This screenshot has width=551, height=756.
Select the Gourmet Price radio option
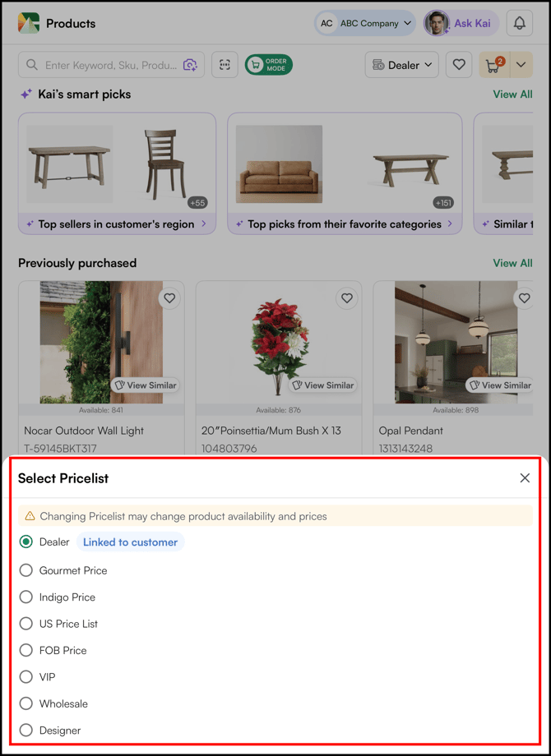click(26, 570)
